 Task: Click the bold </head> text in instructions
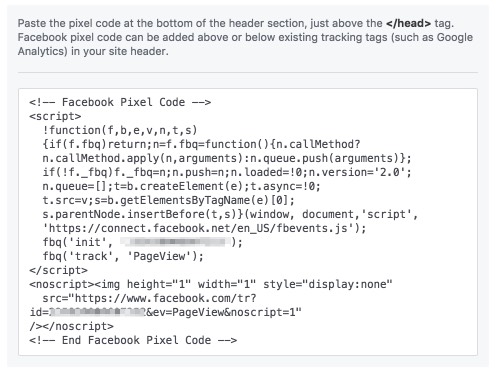coord(408,23)
